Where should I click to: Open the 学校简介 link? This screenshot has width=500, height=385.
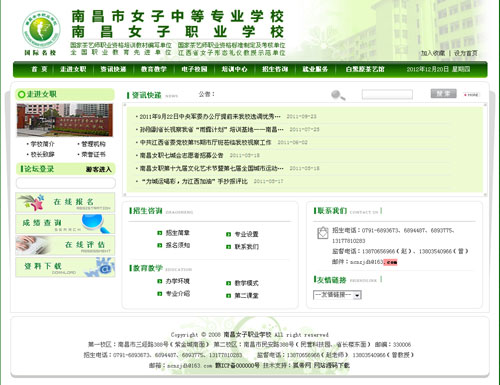point(42,144)
